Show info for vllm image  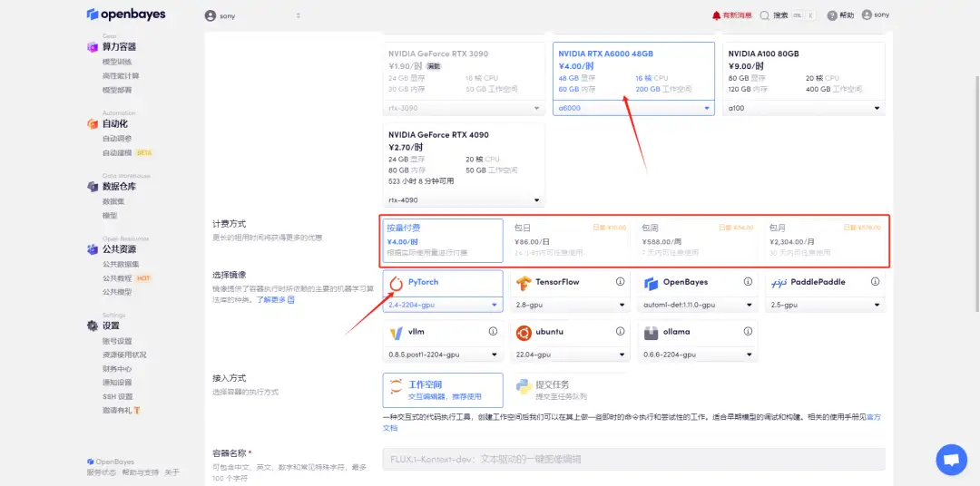493,331
